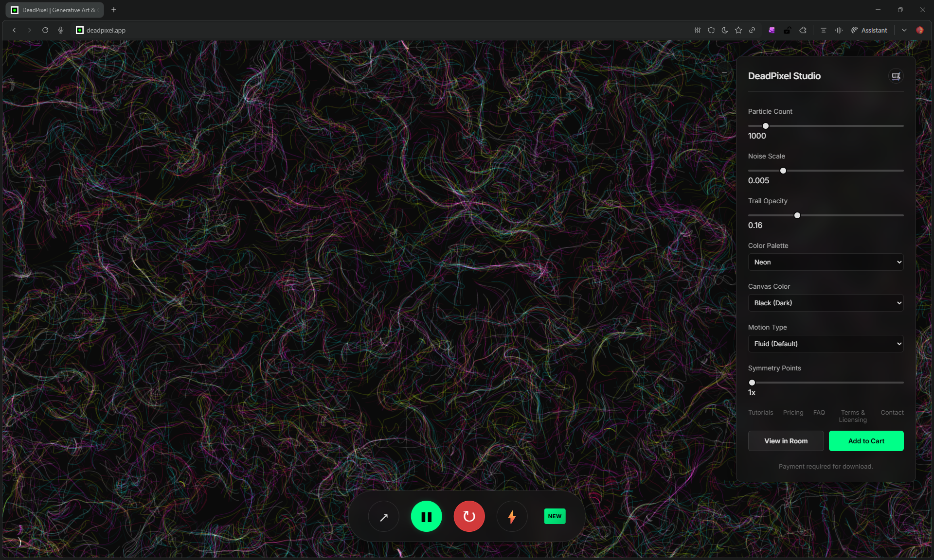Pause the particle animation
The width and height of the screenshot is (934, 560).
426,516
